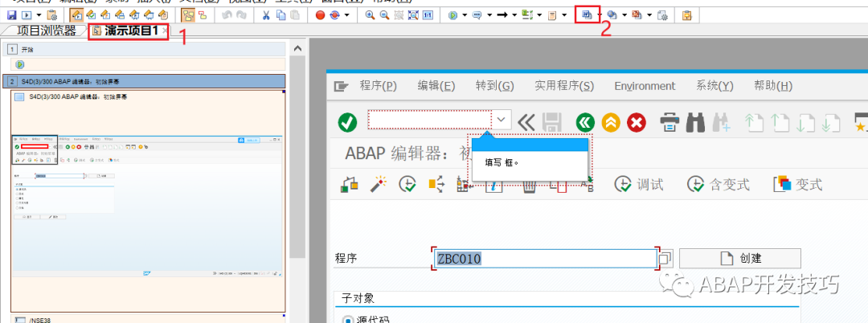Image resolution: width=868 pixels, height=323 pixels.
Task: Click the Zoom In magnifier
Action: (370, 15)
